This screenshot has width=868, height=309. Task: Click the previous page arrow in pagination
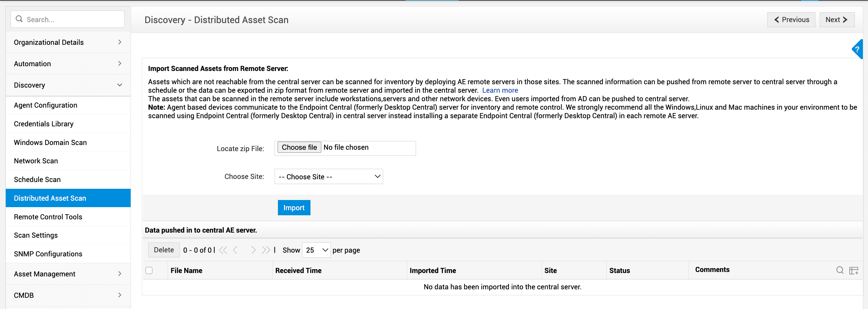tap(235, 250)
